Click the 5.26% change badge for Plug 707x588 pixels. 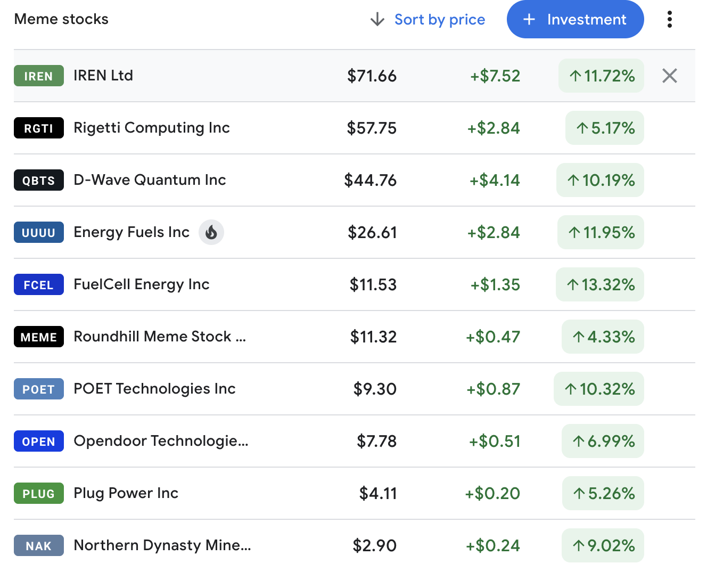pyautogui.click(x=603, y=493)
